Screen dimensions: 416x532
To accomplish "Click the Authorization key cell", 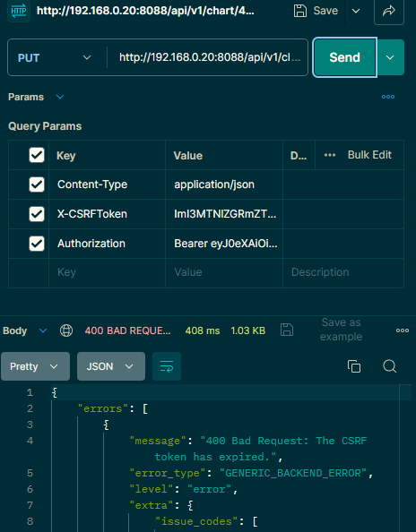I will [107, 244].
